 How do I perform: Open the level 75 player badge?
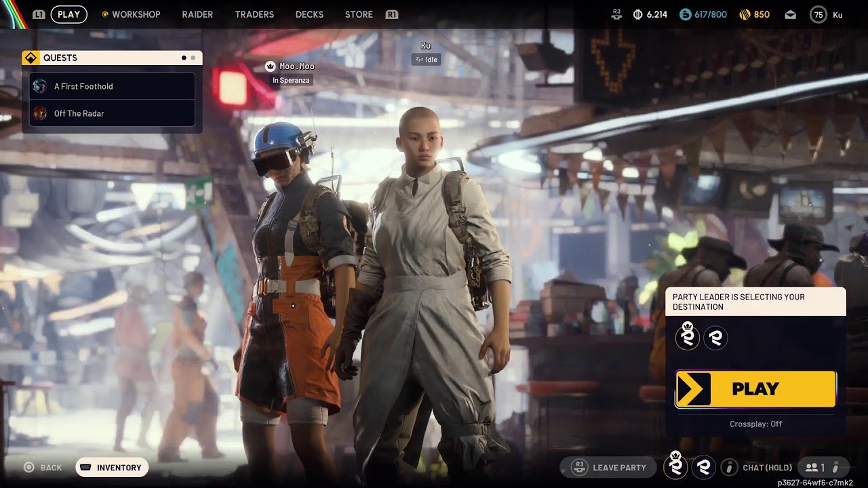(x=818, y=15)
